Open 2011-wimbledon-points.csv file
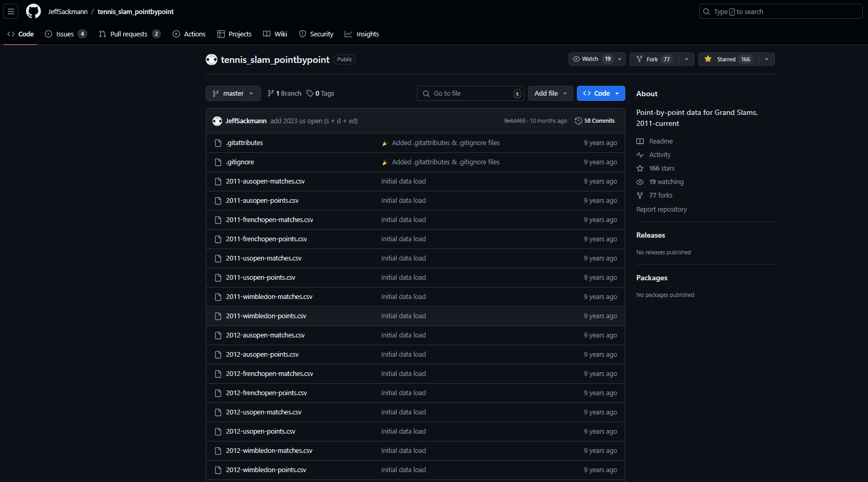The height and width of the screenshot is (482, 868). click(266, 316)
